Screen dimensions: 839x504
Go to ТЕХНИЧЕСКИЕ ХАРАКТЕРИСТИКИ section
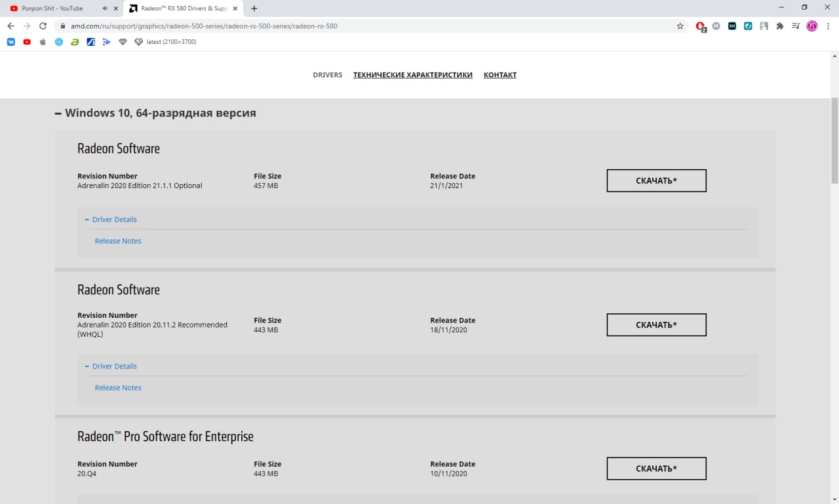point(413,75)
